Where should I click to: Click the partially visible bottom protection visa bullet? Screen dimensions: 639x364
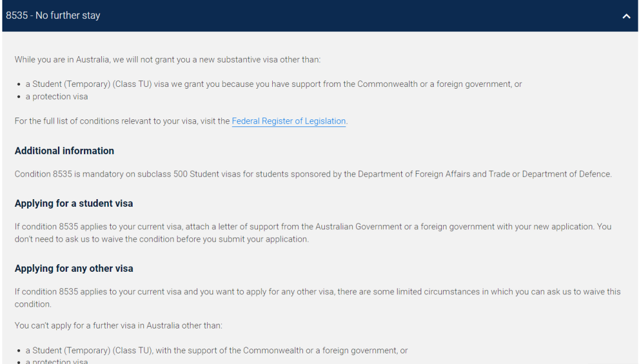point(57,361)
